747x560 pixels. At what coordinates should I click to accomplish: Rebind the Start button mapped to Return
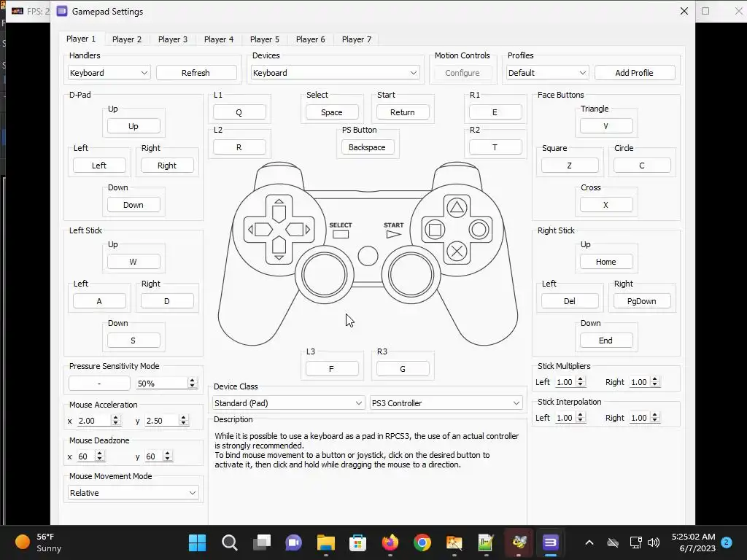pos(403,112)
